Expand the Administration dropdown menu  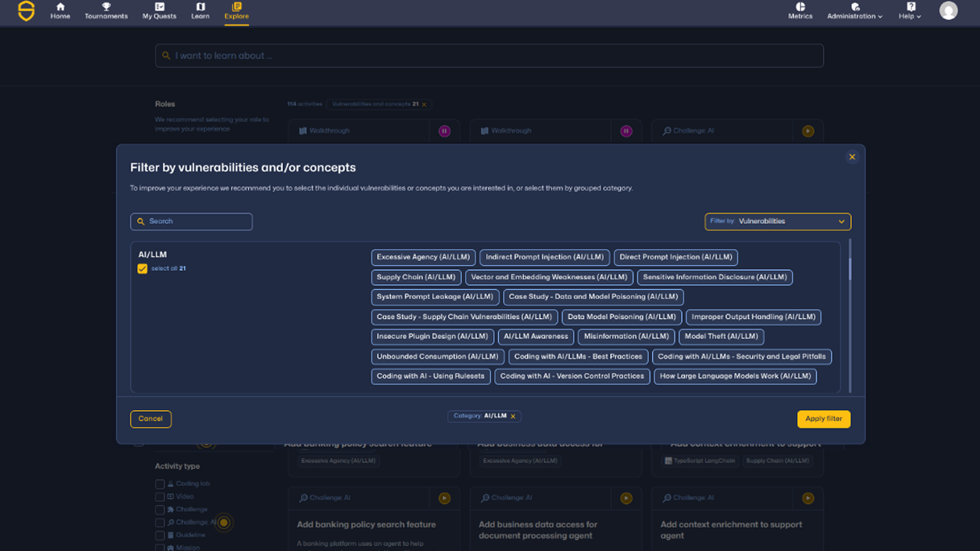pyautogui.click(x=853, y=14)
